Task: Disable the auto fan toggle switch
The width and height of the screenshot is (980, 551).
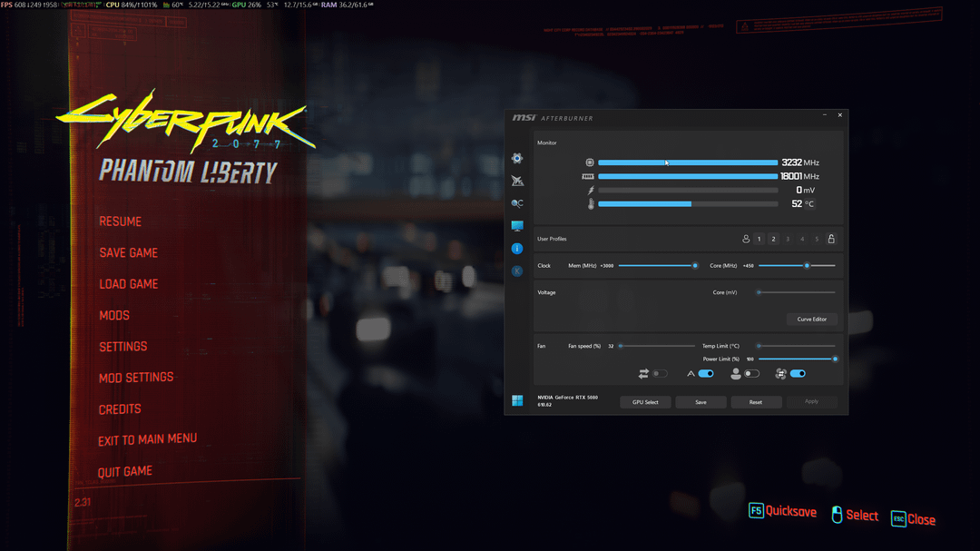Action: coord(706,373)
